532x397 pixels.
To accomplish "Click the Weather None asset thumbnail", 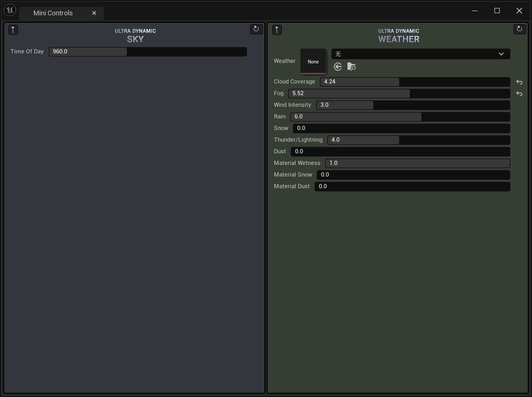I will tap(313, 61).
